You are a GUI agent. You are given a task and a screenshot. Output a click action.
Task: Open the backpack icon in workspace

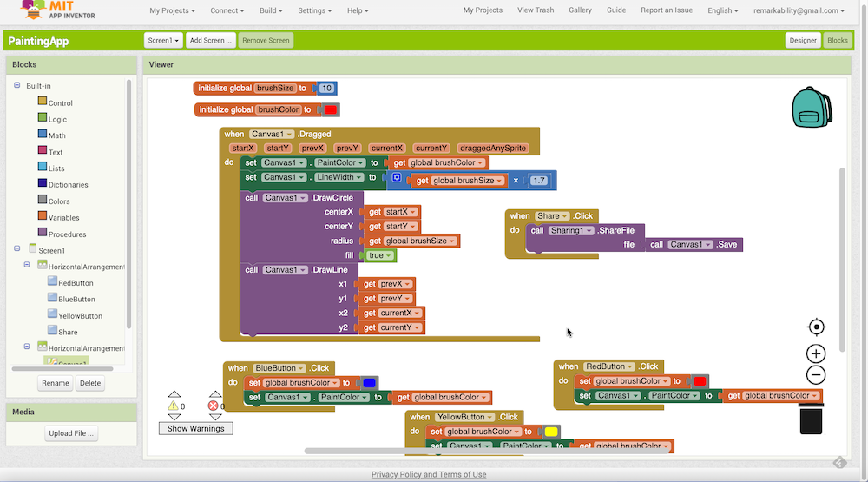(812, 107)
